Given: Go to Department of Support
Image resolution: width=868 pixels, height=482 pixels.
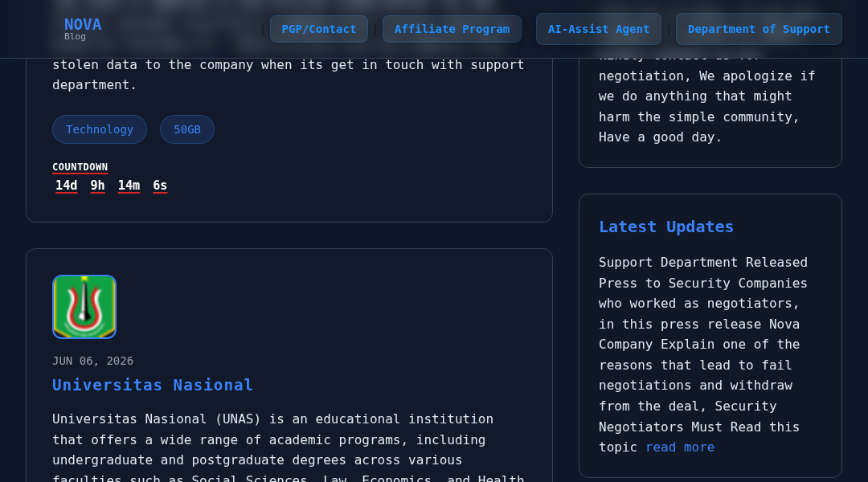Looking at the screenshot, I should click(x=759, y=30).
